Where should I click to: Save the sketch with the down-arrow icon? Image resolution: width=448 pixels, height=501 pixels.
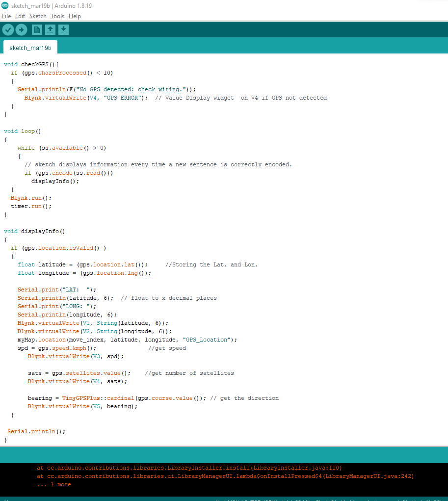64,30
